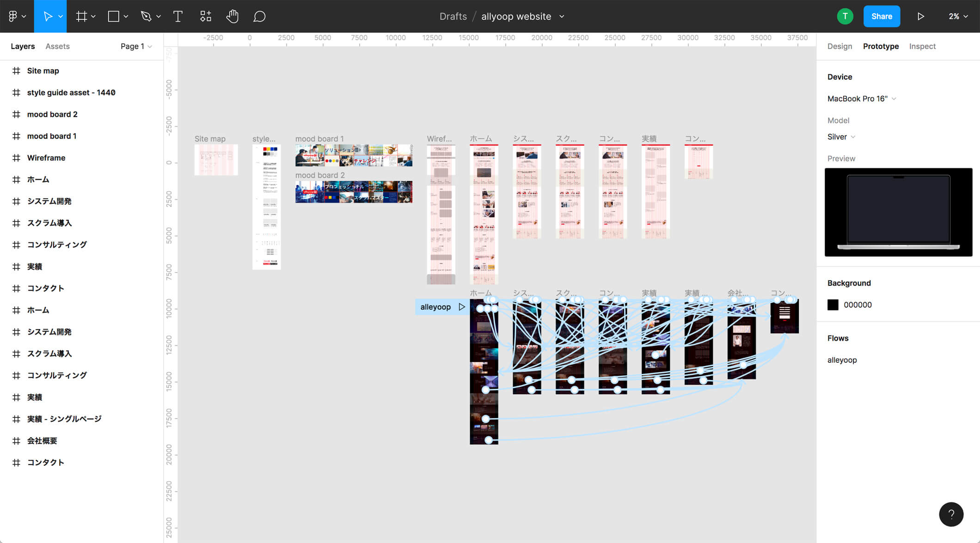
Task: Select the Frame tool
Action: 81,16
